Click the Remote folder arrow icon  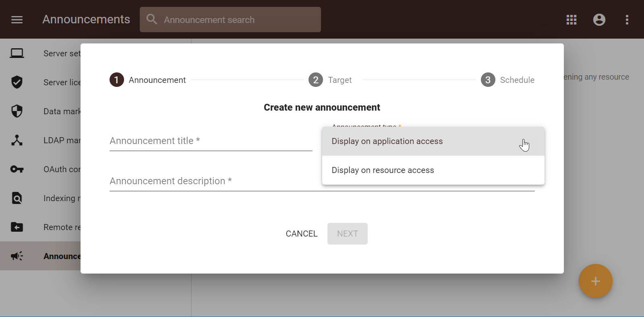(17, 227)
